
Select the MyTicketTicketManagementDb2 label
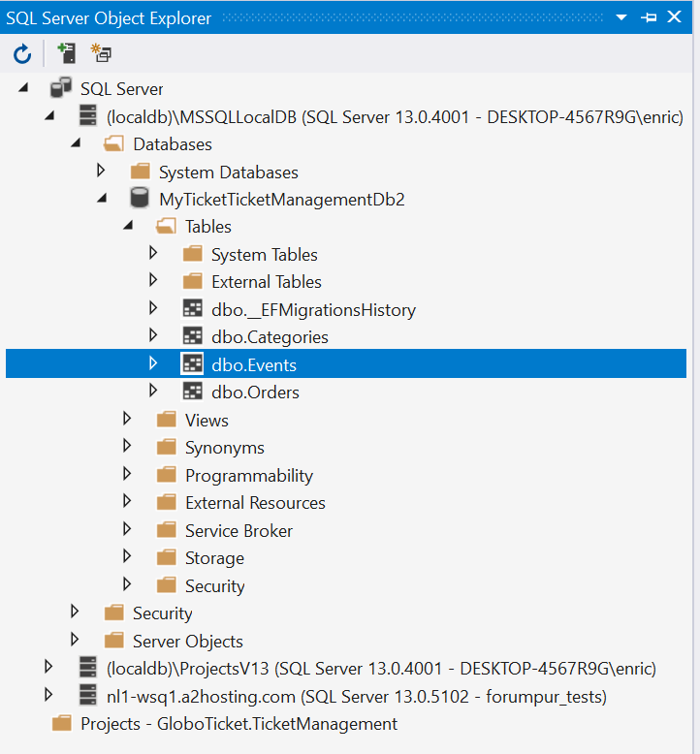coord(282,199)
